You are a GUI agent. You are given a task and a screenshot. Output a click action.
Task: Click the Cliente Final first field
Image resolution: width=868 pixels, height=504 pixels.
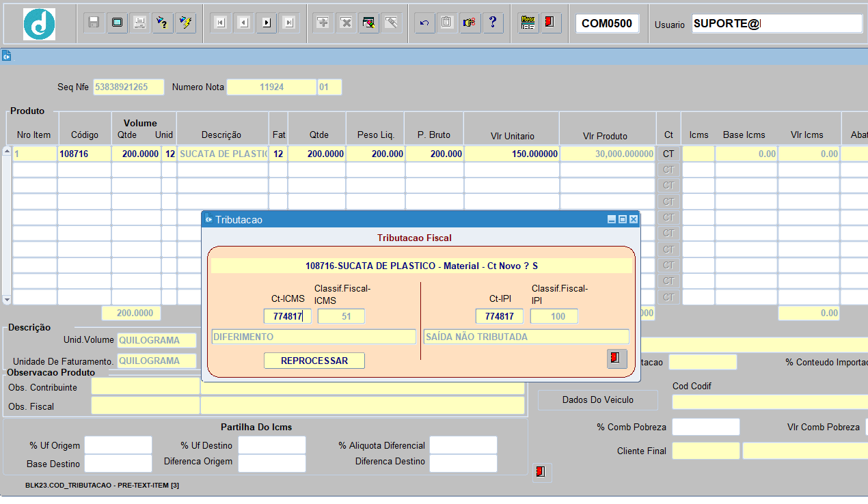click(706, 451)
